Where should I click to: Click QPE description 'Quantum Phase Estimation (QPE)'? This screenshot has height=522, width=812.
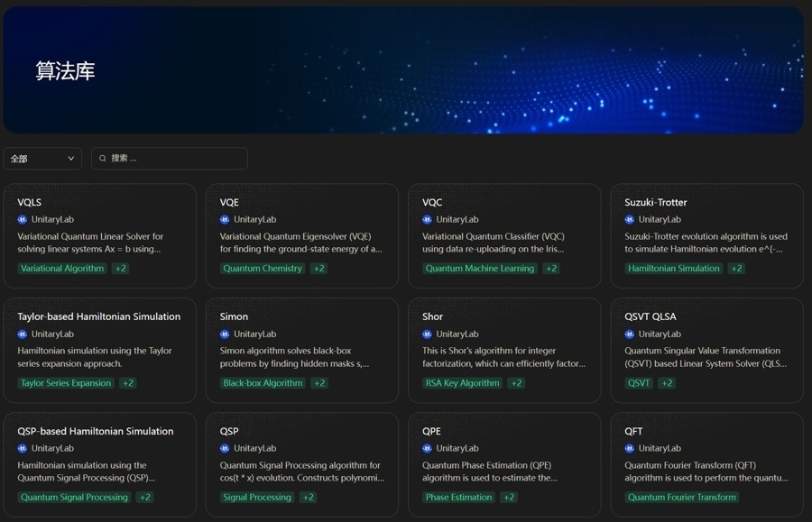coord(489,472)
